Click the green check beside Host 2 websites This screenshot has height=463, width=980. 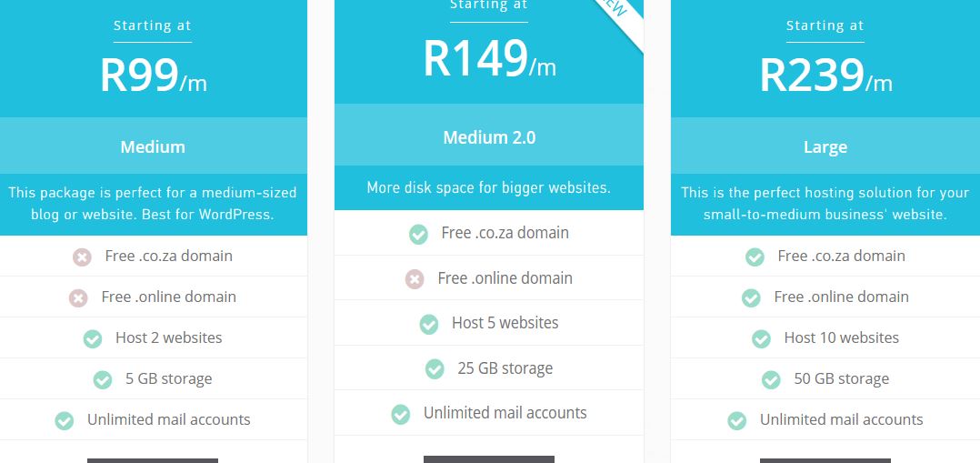click(x=93, y=339)
